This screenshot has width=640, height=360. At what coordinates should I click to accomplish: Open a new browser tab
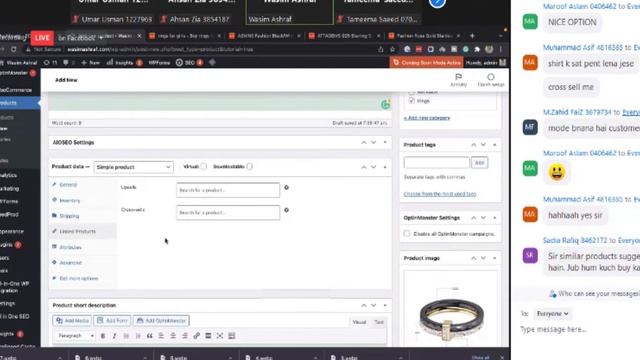472,36
